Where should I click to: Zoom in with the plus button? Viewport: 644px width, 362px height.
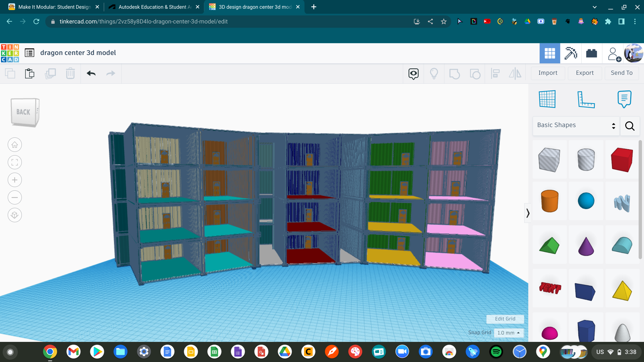coord(15,180)
